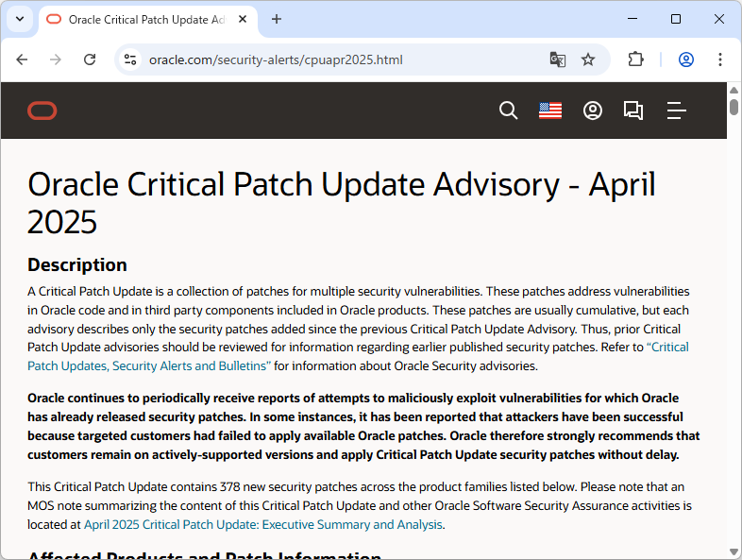This screenshot has width=742, height=560.
Task: Click the scrollbar up arrow
Action: 734,90
